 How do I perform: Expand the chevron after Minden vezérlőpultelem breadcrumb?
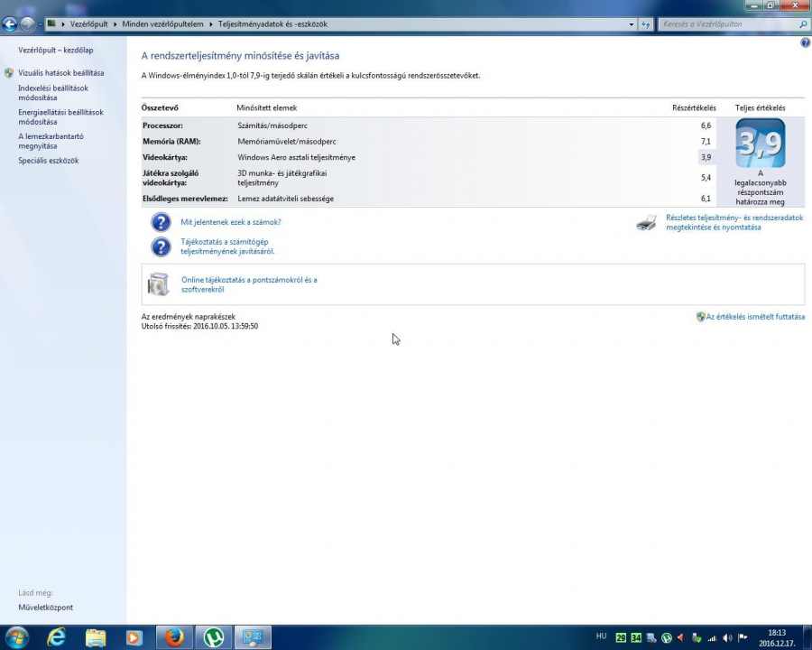click(x=211, y=24)
